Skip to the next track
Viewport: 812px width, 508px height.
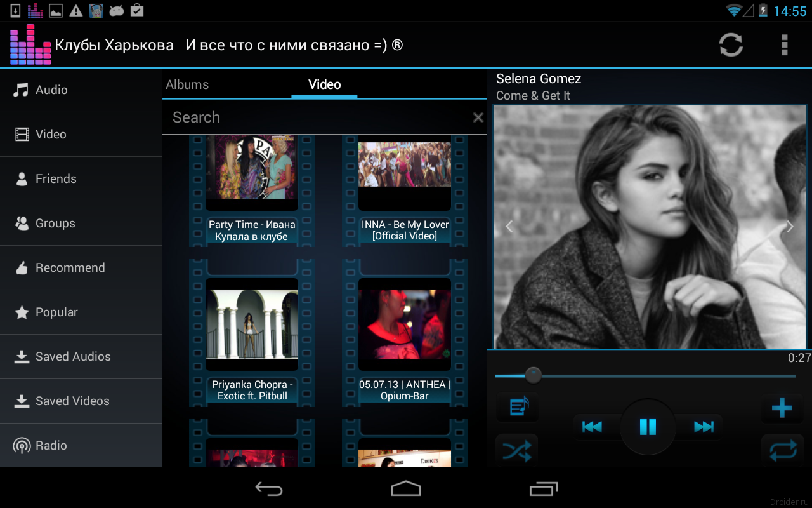pyautogui.click(x=703, y=427)
